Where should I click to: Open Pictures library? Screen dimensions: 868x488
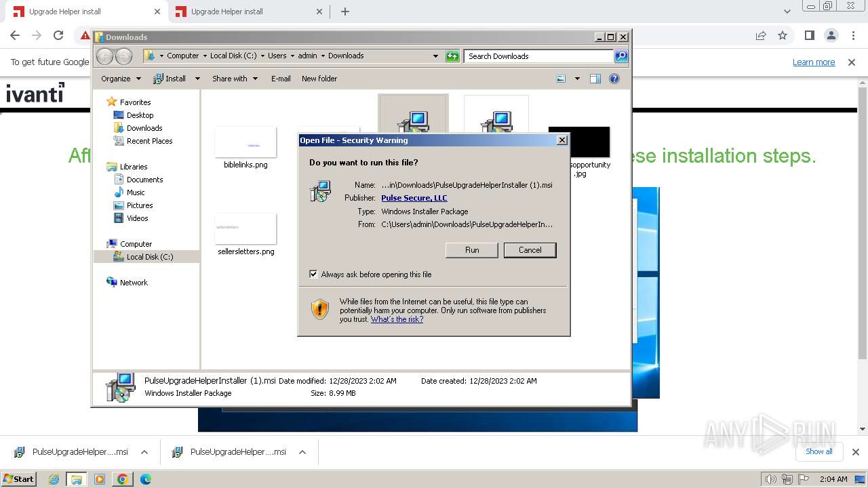(x=140, y=205)
